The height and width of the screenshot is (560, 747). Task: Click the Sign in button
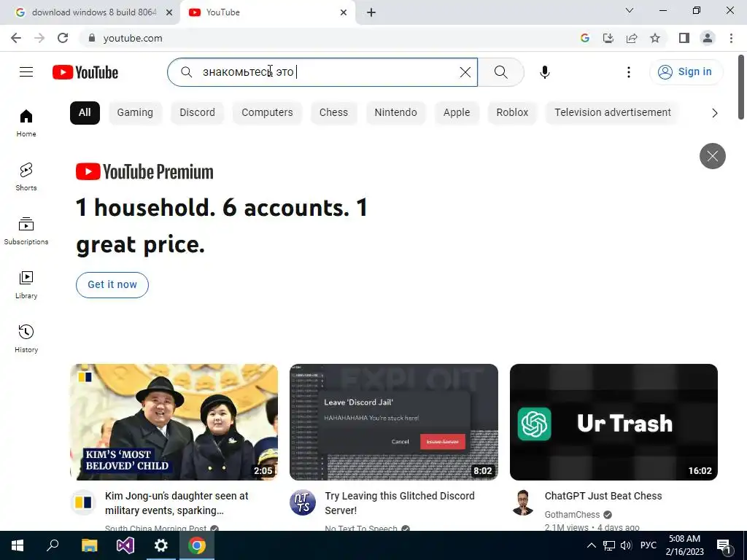686,72
